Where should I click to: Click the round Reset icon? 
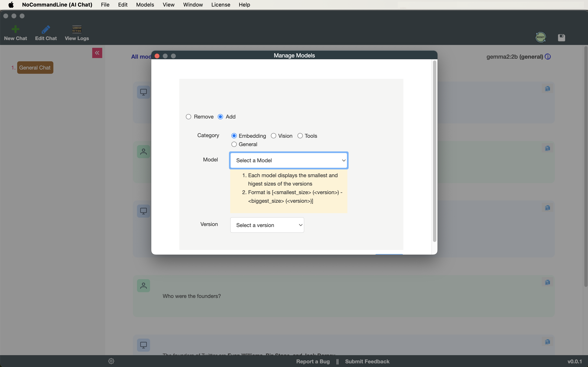pos(540,37)
